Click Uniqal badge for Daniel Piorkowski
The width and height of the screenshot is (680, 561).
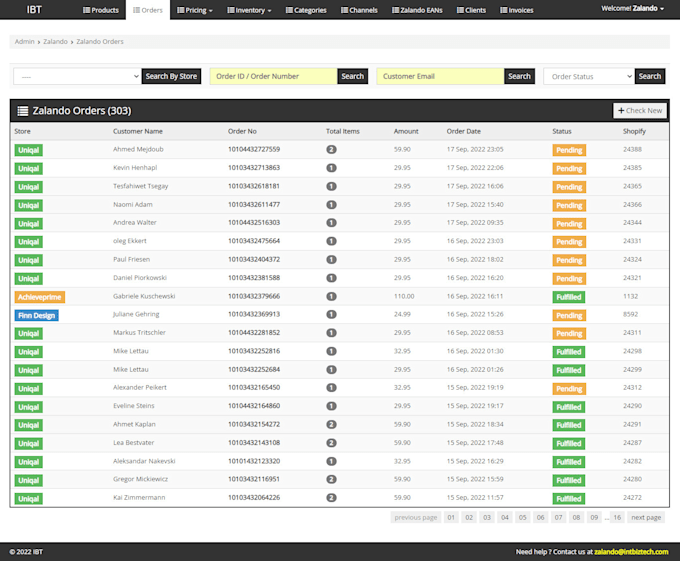pos(29,279)
